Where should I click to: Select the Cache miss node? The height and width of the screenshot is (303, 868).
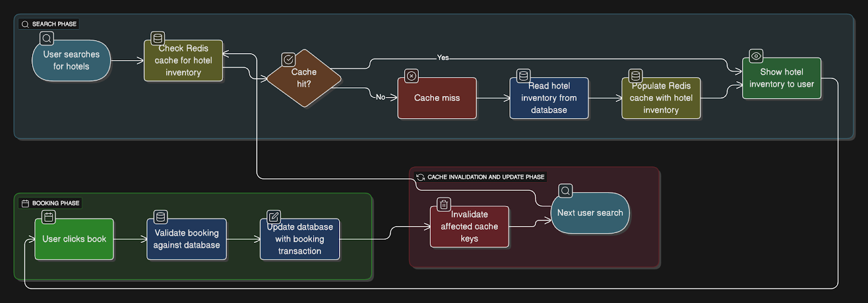[437, 98]
